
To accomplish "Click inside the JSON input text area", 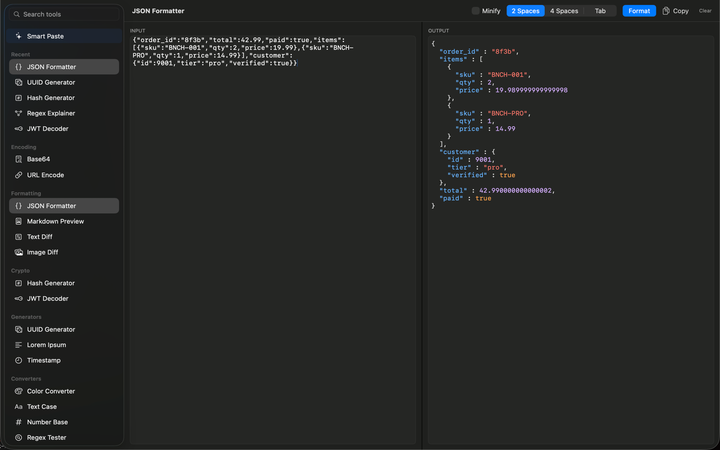I will coord(273,239).
